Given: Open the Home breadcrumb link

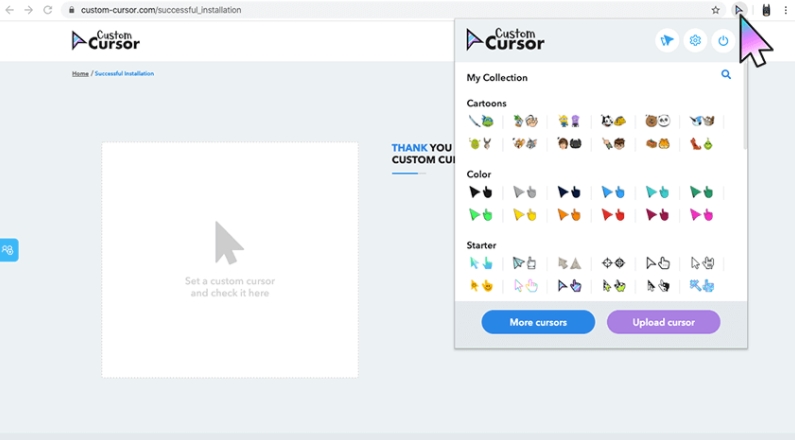Looking at the screenshot, I should [x=80, y=73].
